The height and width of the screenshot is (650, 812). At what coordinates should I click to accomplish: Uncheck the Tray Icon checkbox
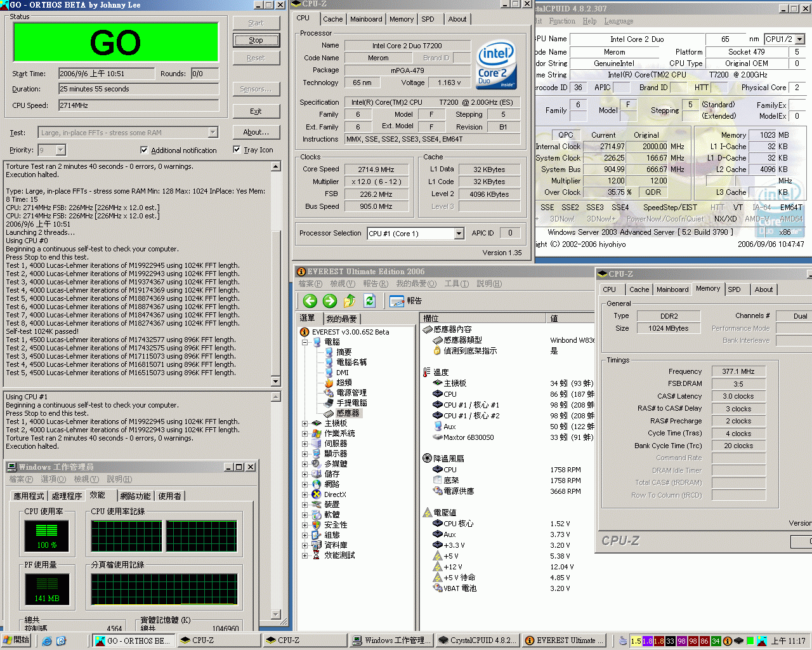click(x=237, y=150)
